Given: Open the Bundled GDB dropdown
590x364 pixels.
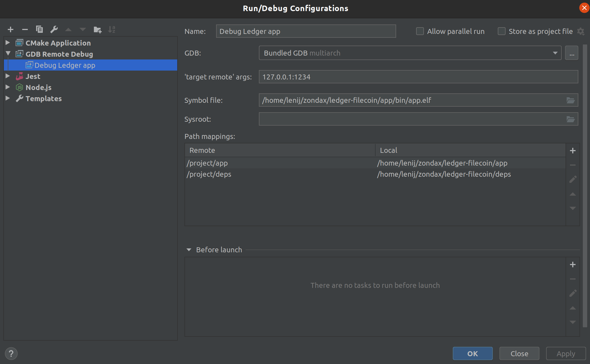Looking at the screenshot, I should pos(555,53).
